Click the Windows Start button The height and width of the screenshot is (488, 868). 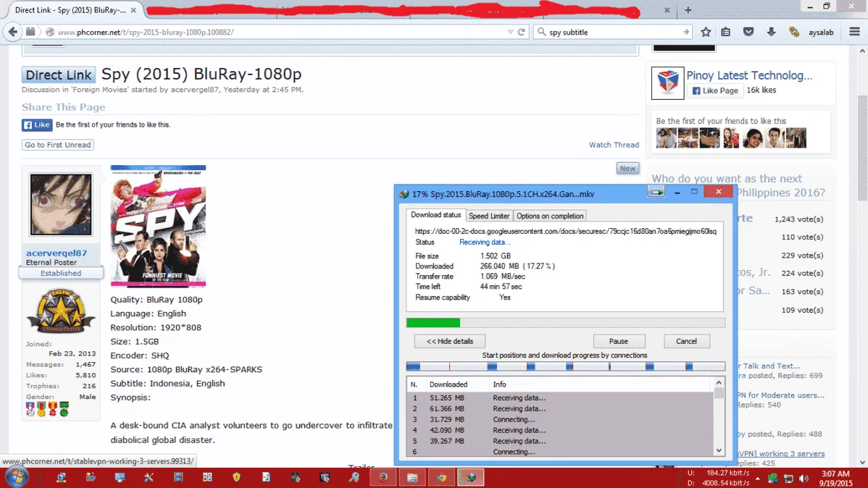coord(16,477)
